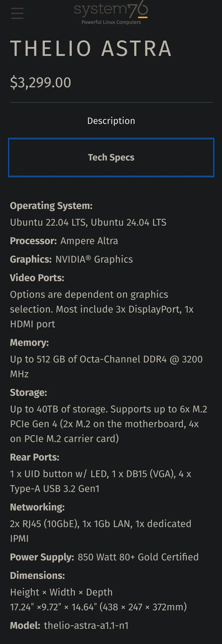Click the Thelio Astra product title
This screenshot has height=644, width=222.
click(91, 48)
